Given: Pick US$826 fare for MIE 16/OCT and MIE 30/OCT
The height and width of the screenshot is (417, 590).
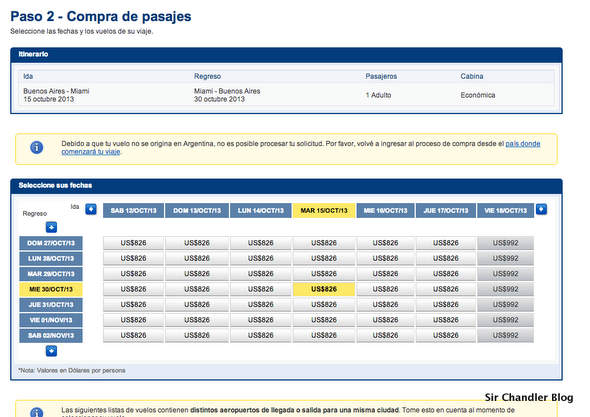Looking at the screenshot, I should 385,289.
